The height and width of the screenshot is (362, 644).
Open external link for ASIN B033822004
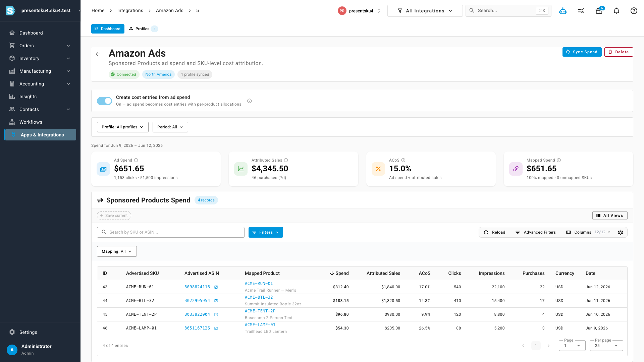click(216, 314)
